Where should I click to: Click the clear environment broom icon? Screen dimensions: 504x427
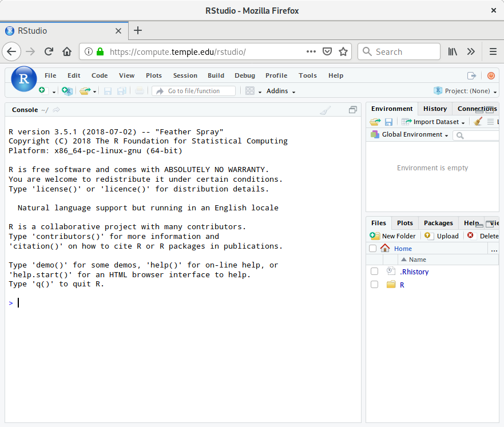click(478, 122)
